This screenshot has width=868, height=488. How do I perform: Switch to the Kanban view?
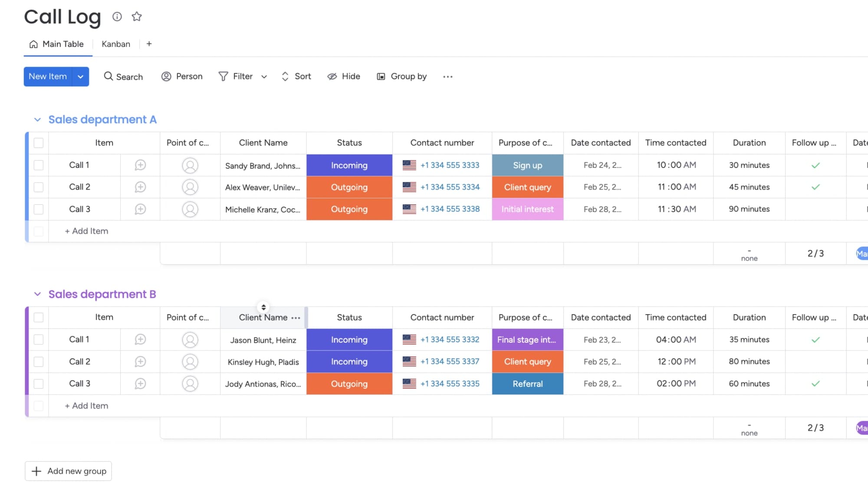click(x=116, y=44)
